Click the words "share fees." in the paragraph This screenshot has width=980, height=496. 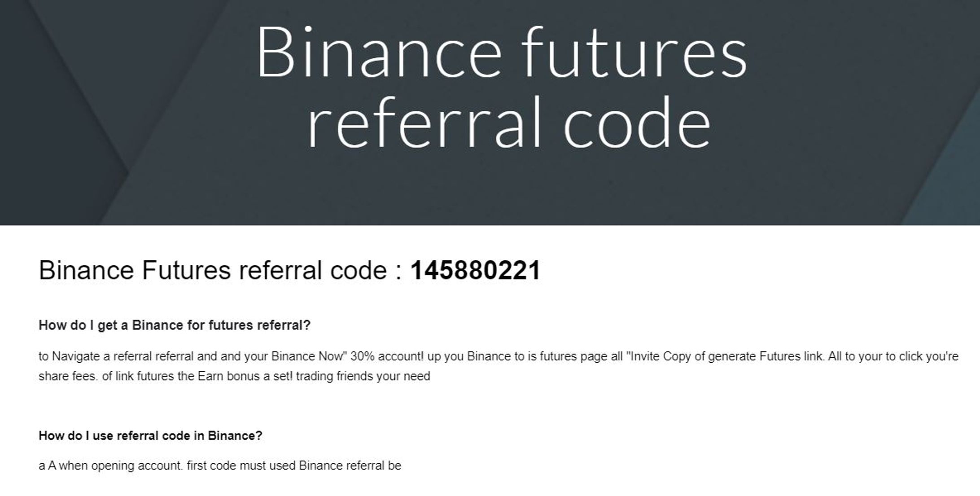[68, 376]
